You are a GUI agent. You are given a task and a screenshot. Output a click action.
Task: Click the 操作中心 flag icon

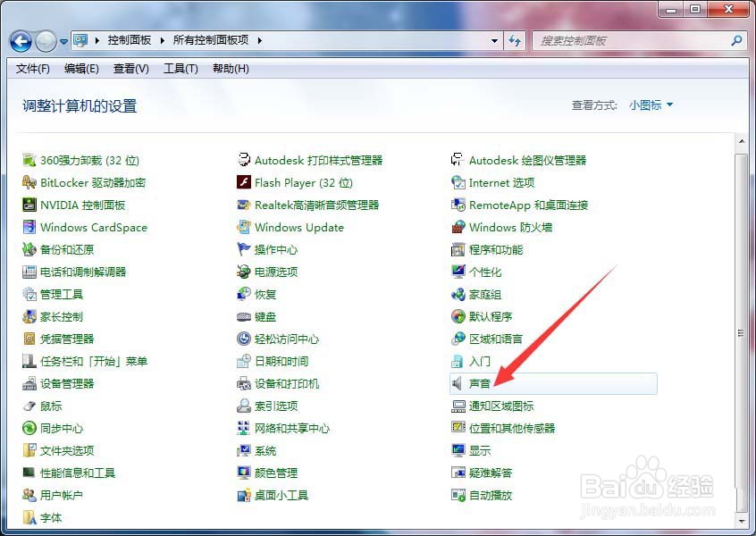(244, 249)
